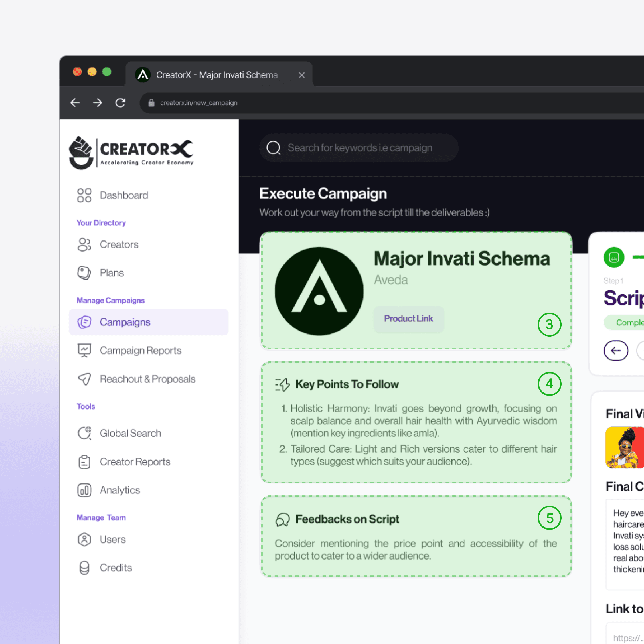The width and height of the screenshot is (644, 644).
Task: Click the Aveda favicon on browser tab
Action: tap(143, 75)
